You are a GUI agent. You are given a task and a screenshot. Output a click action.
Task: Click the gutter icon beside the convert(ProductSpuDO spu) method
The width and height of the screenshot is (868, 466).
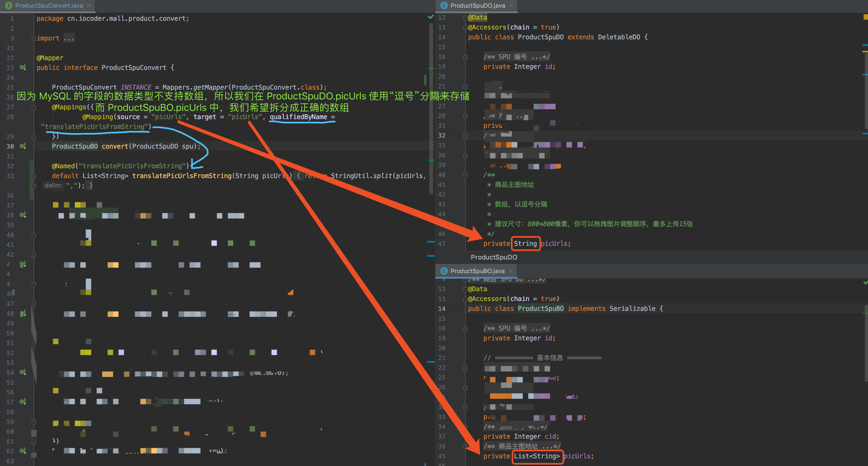point(23,146)
